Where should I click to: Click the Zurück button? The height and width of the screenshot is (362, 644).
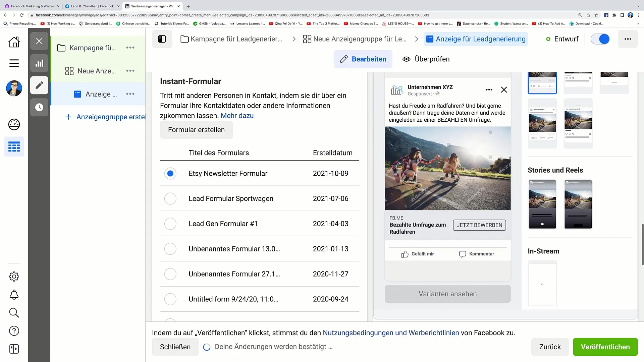pyautogui.click(x=550, y=347)
